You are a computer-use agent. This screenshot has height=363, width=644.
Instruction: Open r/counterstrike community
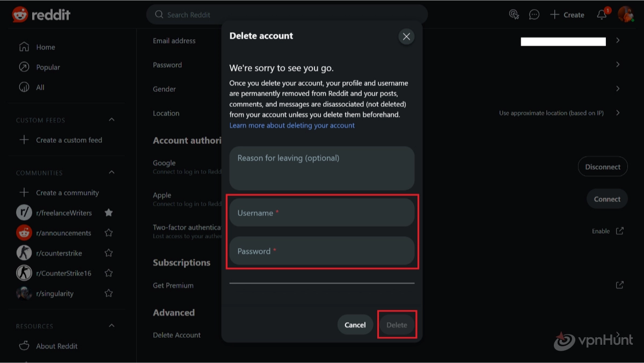pyautogui.click(x=59, y=253)
